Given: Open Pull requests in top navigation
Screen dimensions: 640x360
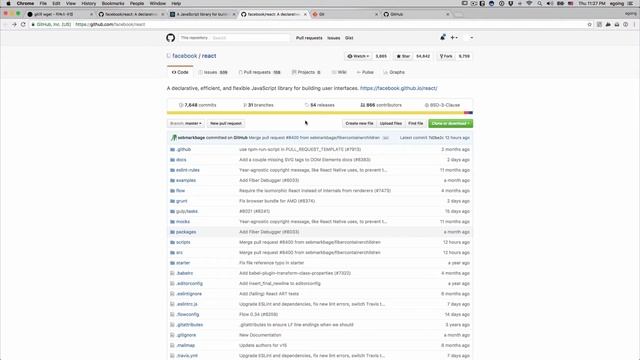Looking at the screenshot, I should coord(309,38).
